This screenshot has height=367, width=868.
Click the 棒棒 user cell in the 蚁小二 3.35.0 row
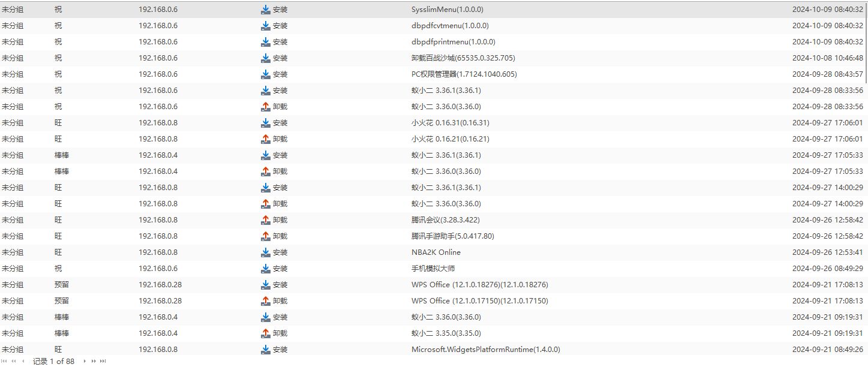click(62, 333)
